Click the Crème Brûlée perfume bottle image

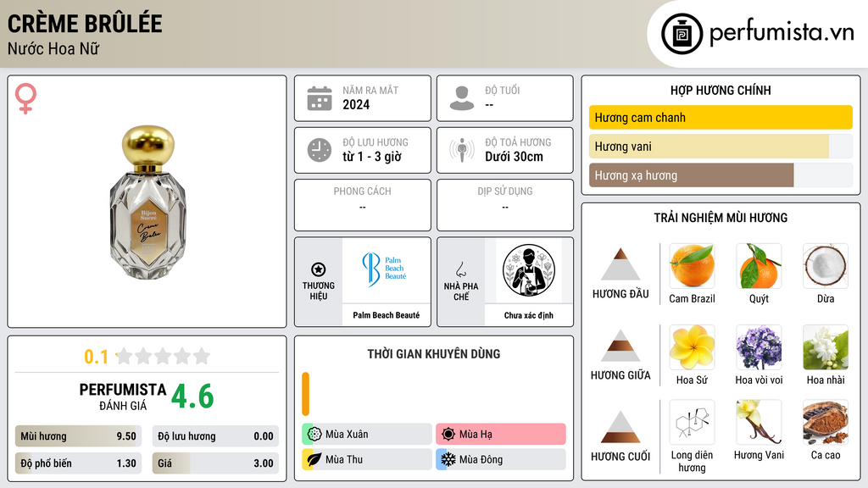(x=147, y=202)
